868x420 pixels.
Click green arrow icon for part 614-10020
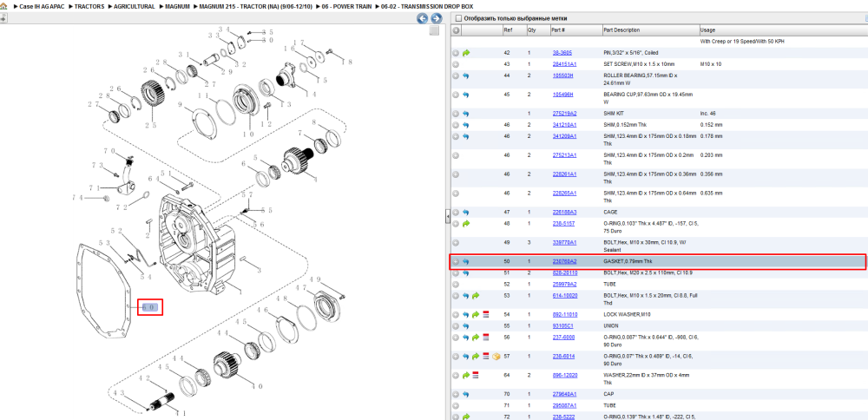[x=476, y=296]
